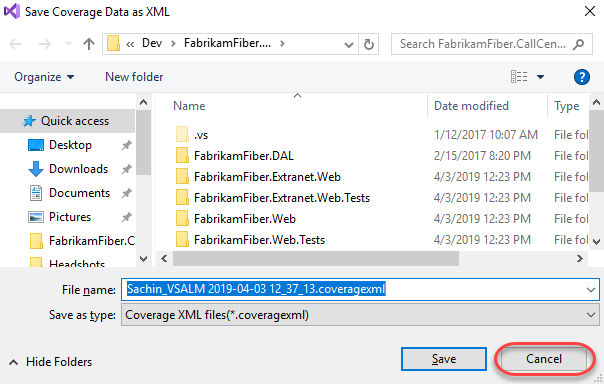Click the search magnifier icon
The height and width of the screenshot is (384, 604).
tap(578, 44)
